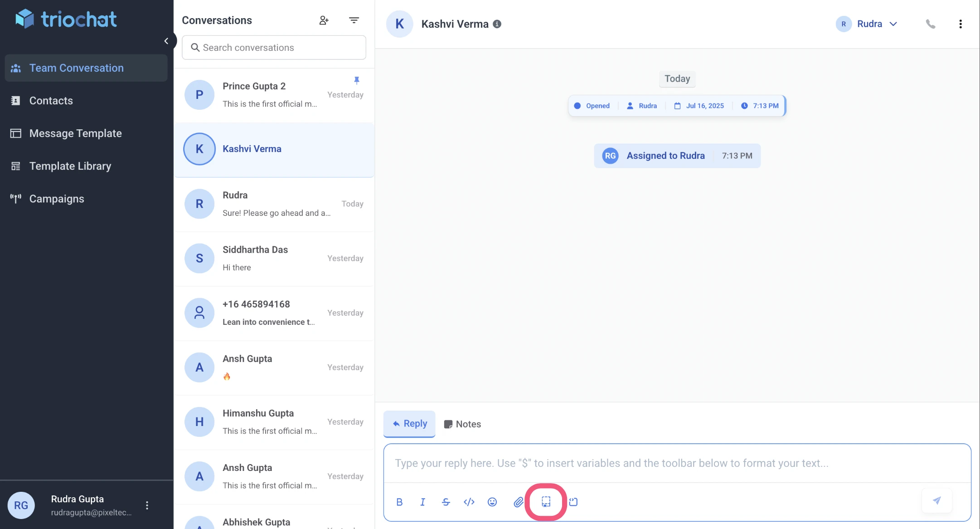The width and height of the screenshot is (980, 529).
Task: Insert code formatting with the code icon
Action: pos(469,502)
